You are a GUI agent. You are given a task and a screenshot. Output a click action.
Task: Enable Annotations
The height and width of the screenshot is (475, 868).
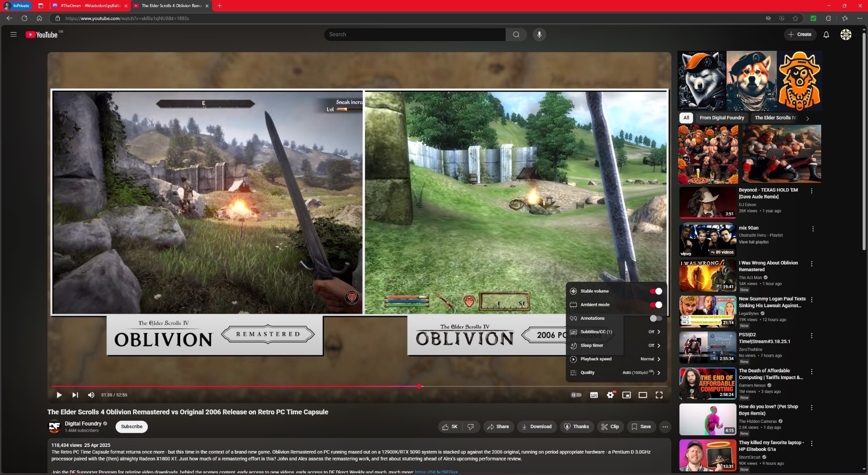(656, 318)
